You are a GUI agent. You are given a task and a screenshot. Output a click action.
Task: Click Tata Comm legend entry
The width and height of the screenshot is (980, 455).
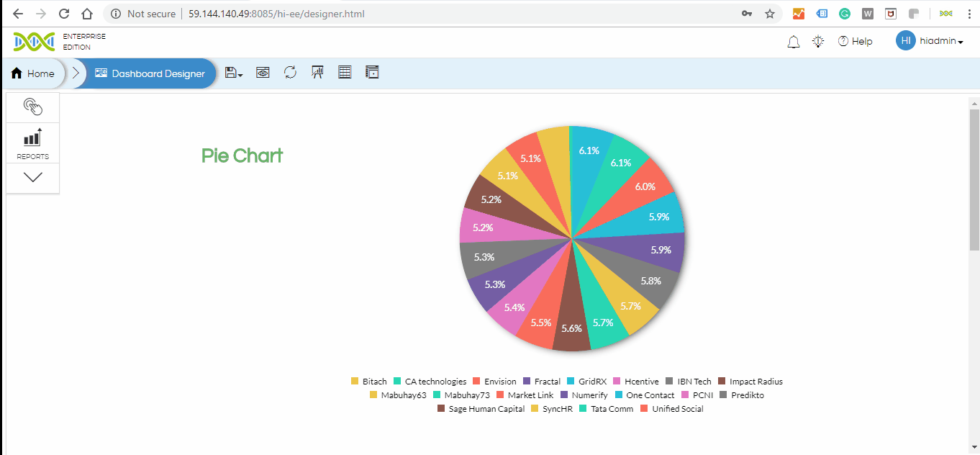(607, 409)
